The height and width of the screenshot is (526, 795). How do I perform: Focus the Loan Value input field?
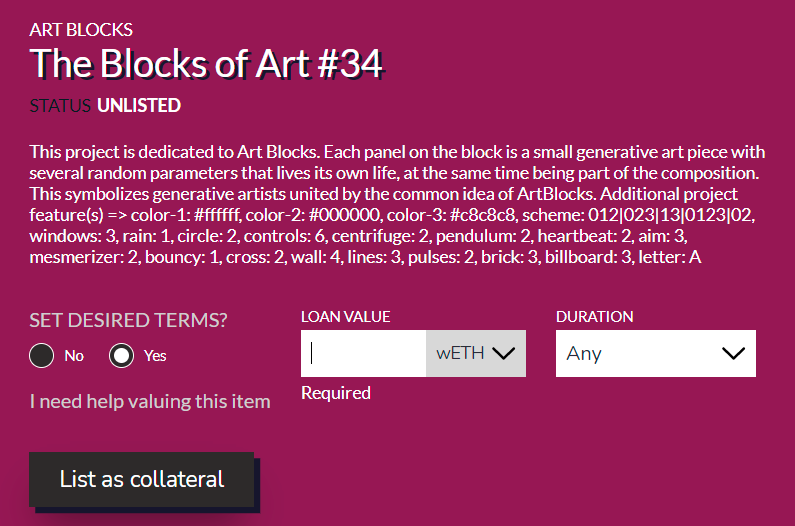364,353
